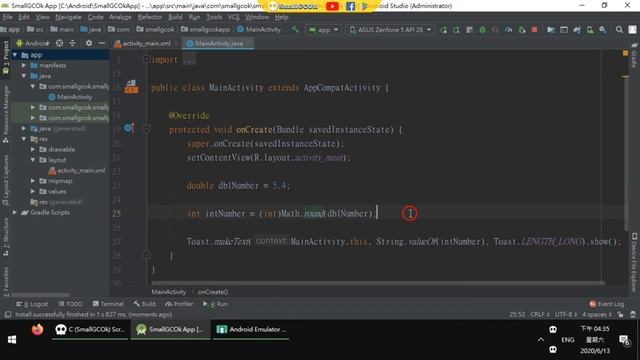Sync project with Gradle files elephant icon
The height and width of the screenshot is (360, 640).
[577, 30]
